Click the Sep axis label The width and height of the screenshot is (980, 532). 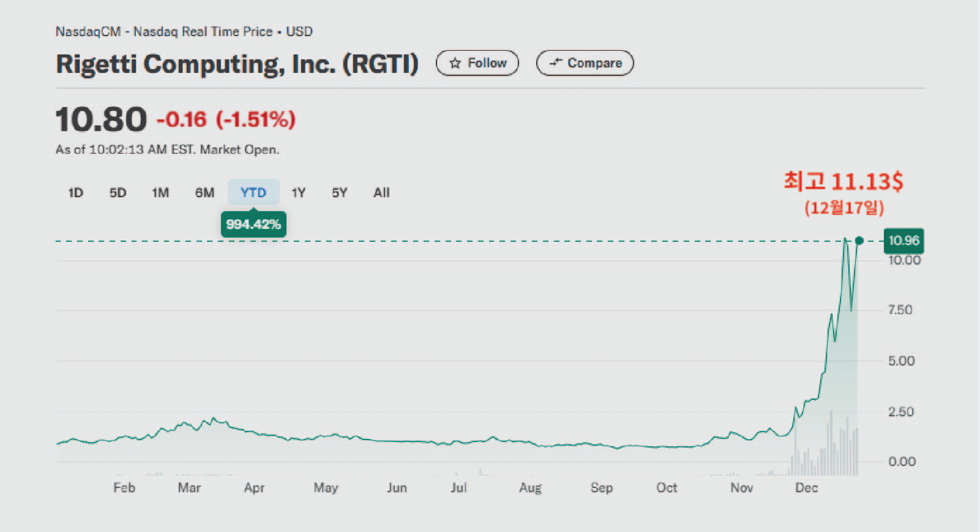point(602,488)
